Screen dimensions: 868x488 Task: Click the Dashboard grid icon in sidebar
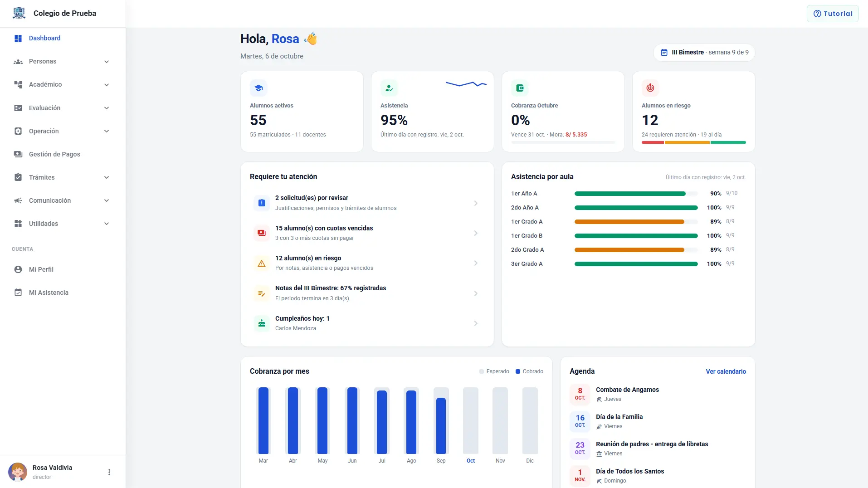tap(18, 39)
